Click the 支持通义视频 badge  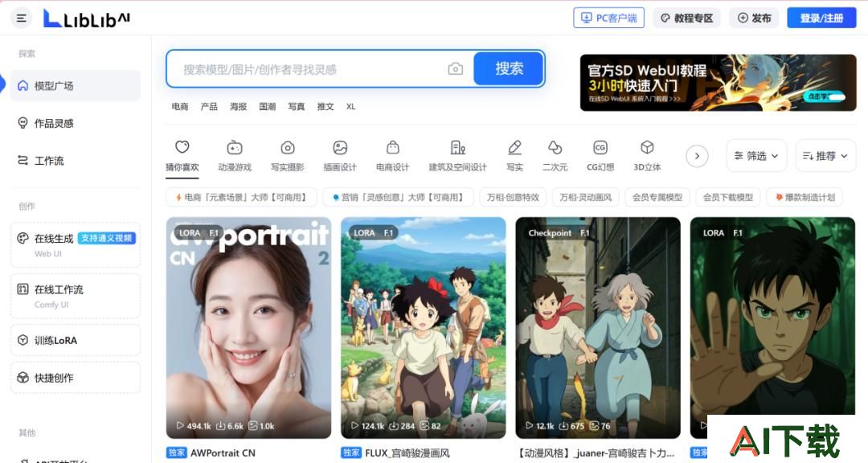[106, 238]
